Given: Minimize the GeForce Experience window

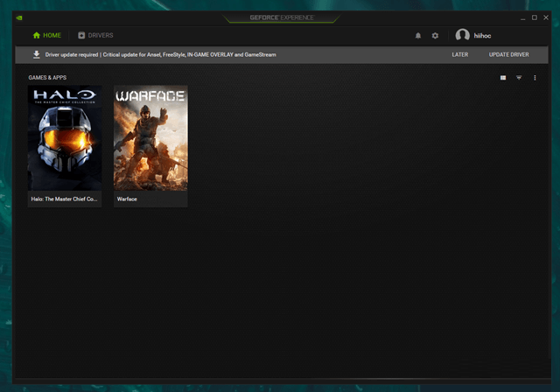Looking at the screenshot, I should pyautogui.click(x=523, y=17).
